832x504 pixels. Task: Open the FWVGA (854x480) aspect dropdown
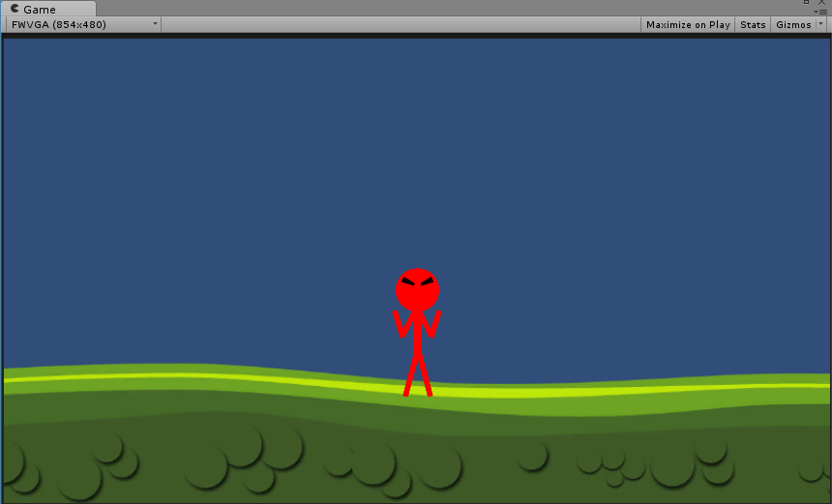coord(83,24)
